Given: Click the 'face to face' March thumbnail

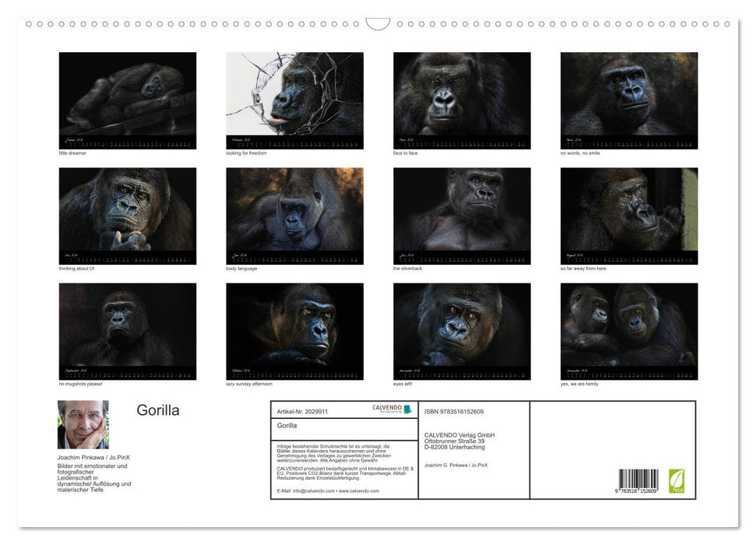Looking at the screenshot, I should pos(462,100).
